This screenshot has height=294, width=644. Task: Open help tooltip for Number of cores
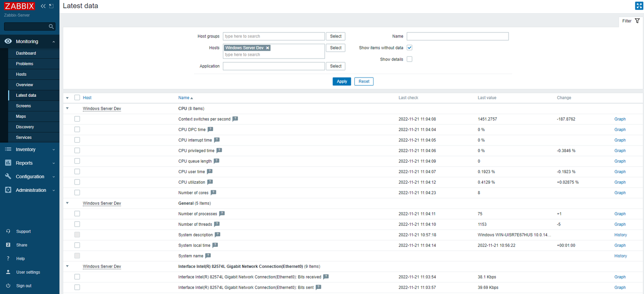[213, 193]
